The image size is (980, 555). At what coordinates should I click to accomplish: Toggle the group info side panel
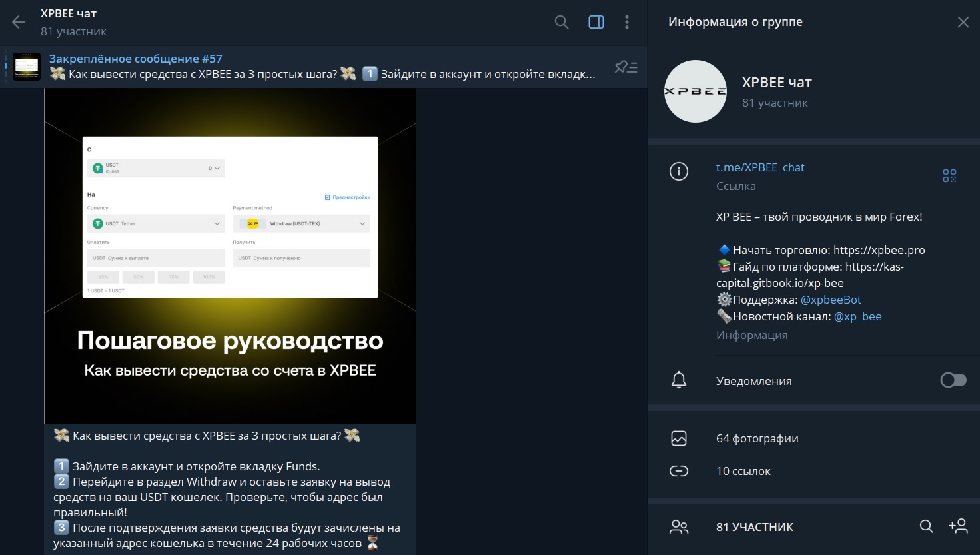pyautogui.click(x=596, y=22)
